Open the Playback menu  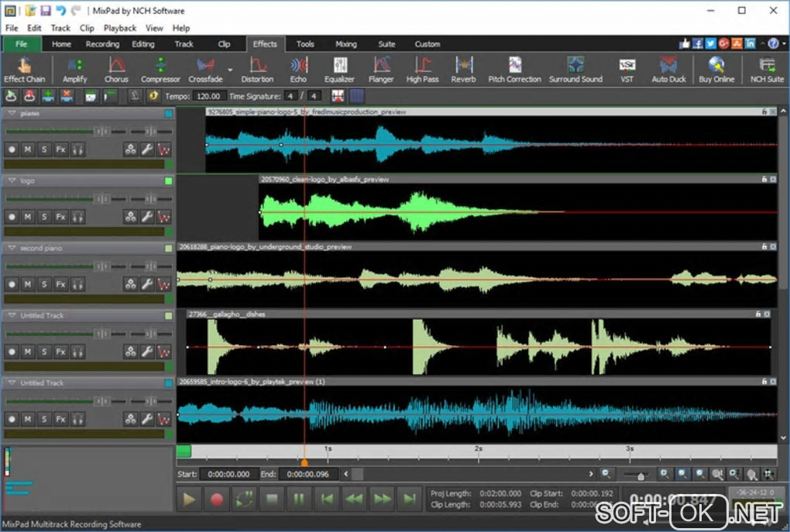[x=120, y=28]
